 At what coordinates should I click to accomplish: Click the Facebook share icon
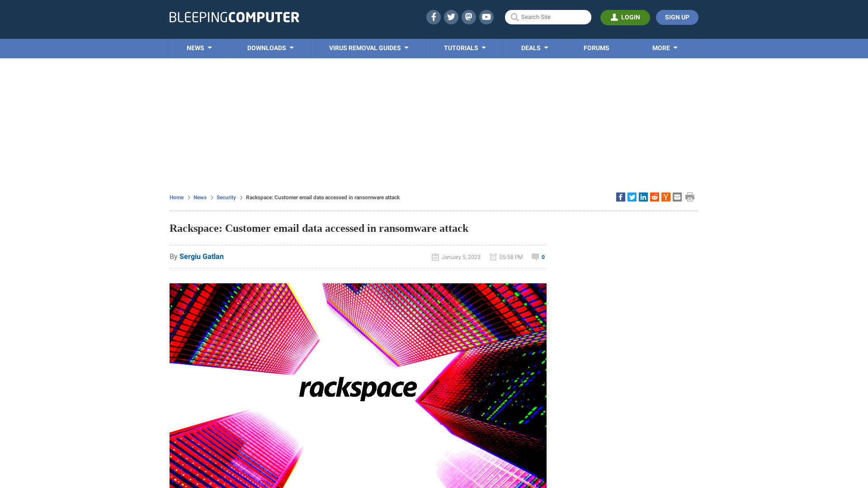click(x=620, y=197)
